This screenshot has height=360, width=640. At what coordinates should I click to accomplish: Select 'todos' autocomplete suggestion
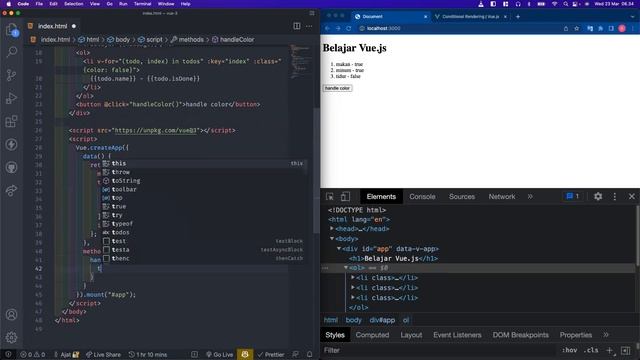[x=203, y=232]
